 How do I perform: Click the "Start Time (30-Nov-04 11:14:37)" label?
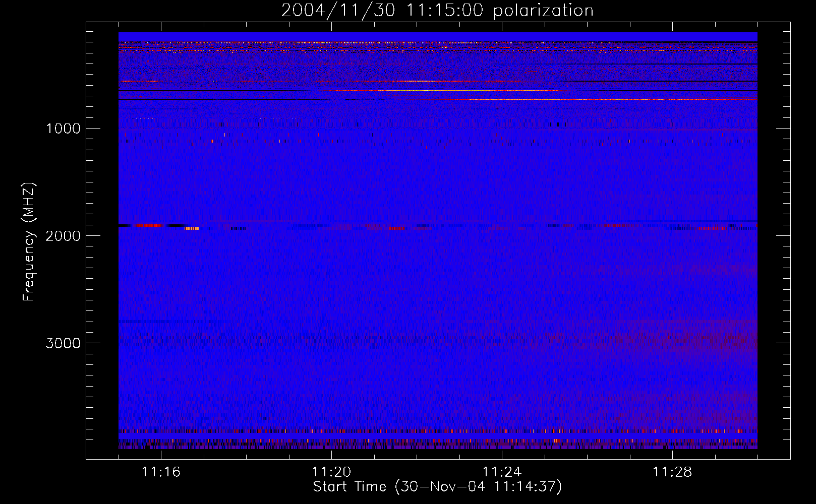click(437, 487)
